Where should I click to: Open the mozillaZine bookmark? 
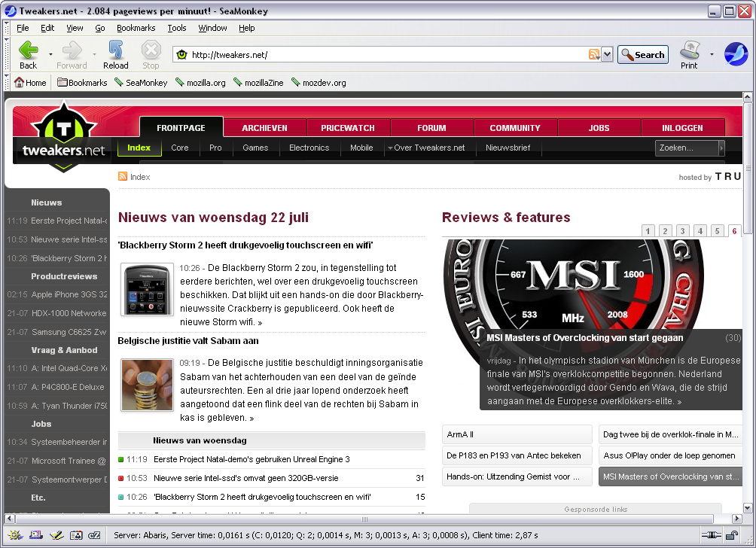pos(258,82)
